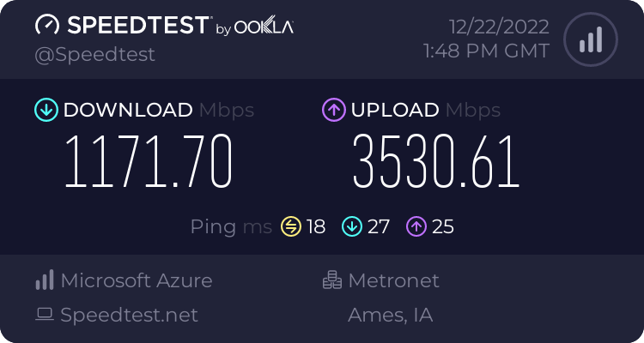Click the bars icon beside Microsoft Azure
The height and width of the screenshot is (343, 644).
[x=45, y=280]
